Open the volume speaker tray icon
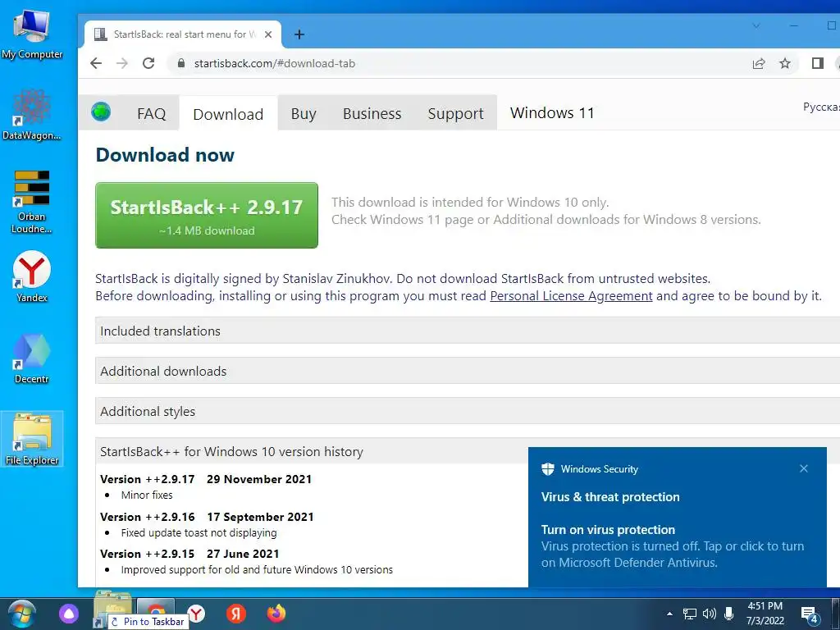 tap(710, 614)
